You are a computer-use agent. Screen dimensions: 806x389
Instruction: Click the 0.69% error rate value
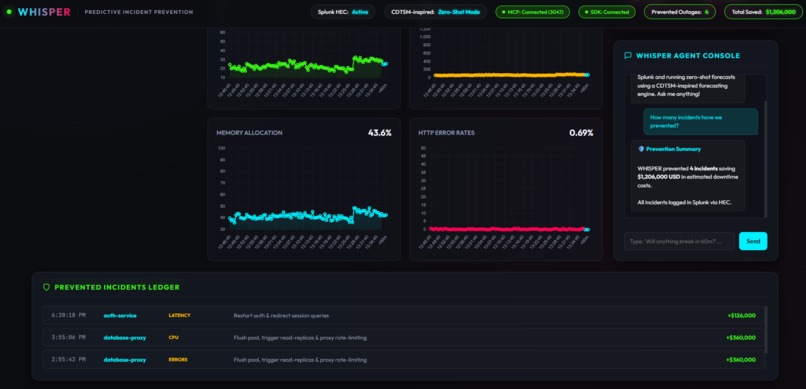(x=581, y=133)
